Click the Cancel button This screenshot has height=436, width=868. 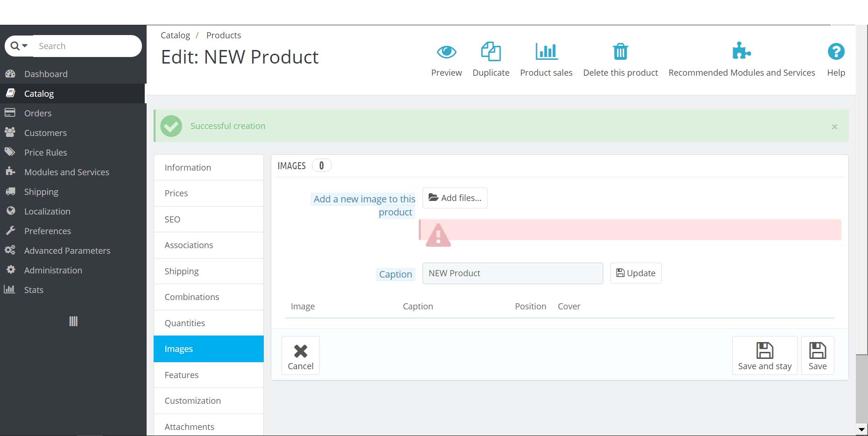pyautogui.click(x=301, y=356)
